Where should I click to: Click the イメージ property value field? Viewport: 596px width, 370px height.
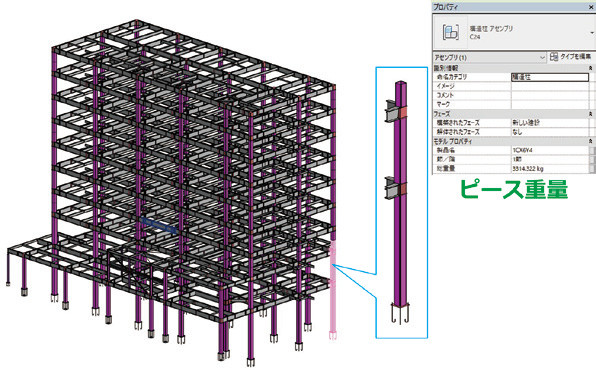point(550,86)
